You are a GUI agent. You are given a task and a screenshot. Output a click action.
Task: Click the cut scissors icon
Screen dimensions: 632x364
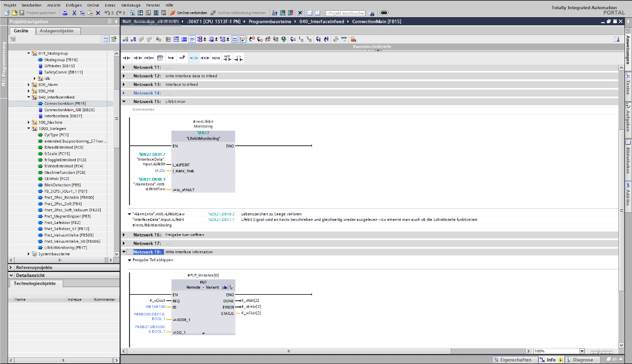click(x=74, y=13)
